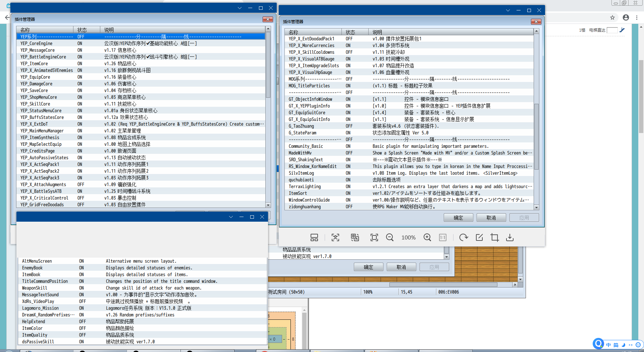Viewport: 644px width, 352px height.
Task: Toggle the Chinese punctuation mode indicator
Action: [x=631, y=345]
